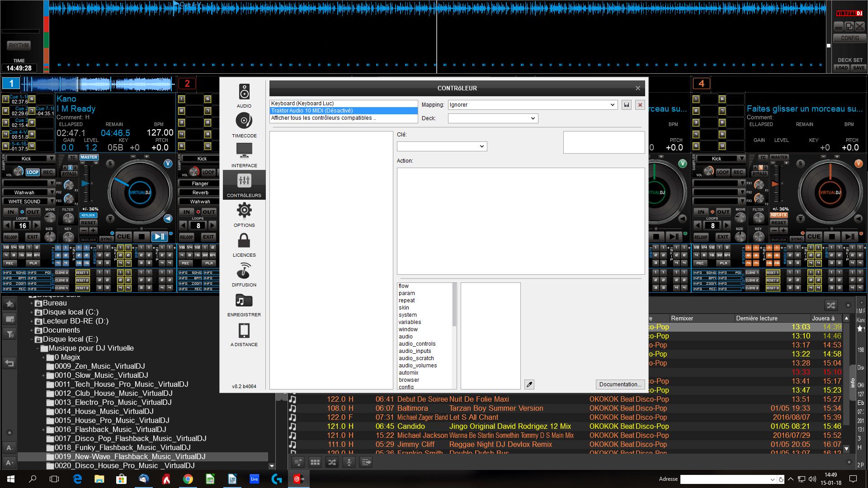Toggle deck 1 BYPASS button
868x488 pixels.
(69, 174)
